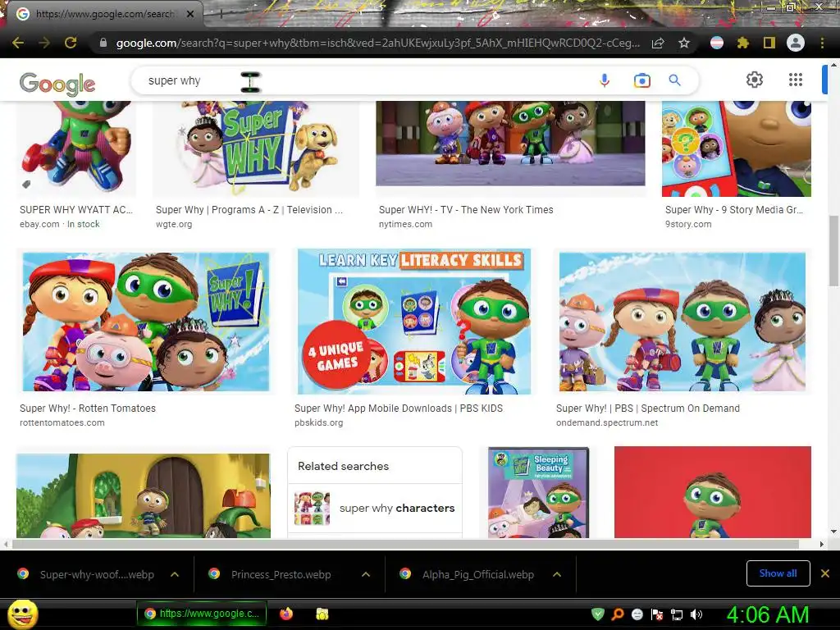840x630 pixels.
Task: Click the green shield tray icon
Action: (x=598, y=614)
